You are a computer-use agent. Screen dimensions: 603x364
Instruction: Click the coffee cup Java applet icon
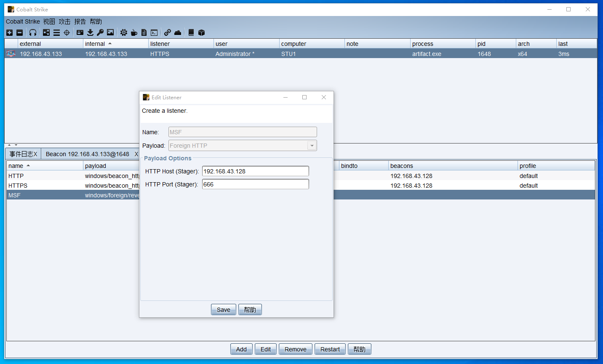[134, 32]
